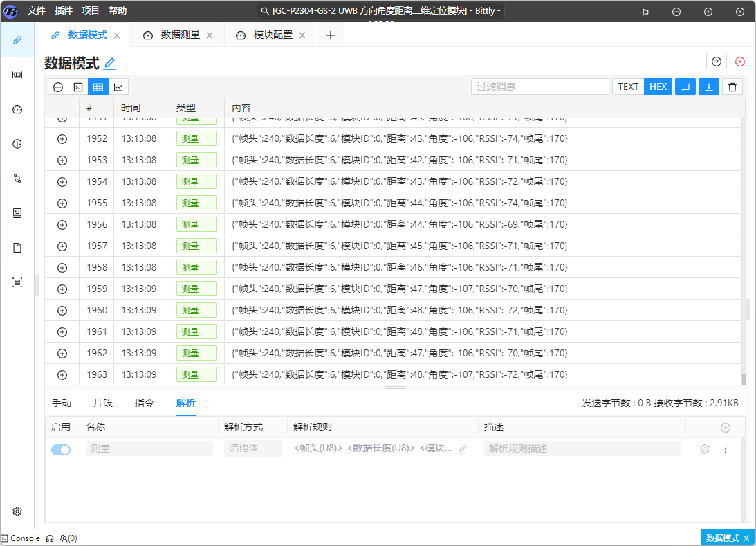This screenshot has width=756, height=546.
Task: Open settings gear in left sidebar
Action: pos(17,511)
